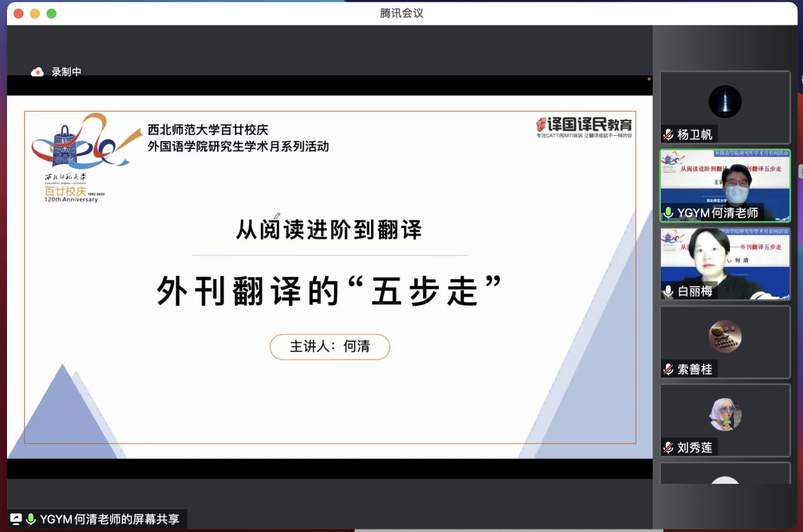
Task: Click the cloud recording icon beside 录制中
Action: pos(37,72)
